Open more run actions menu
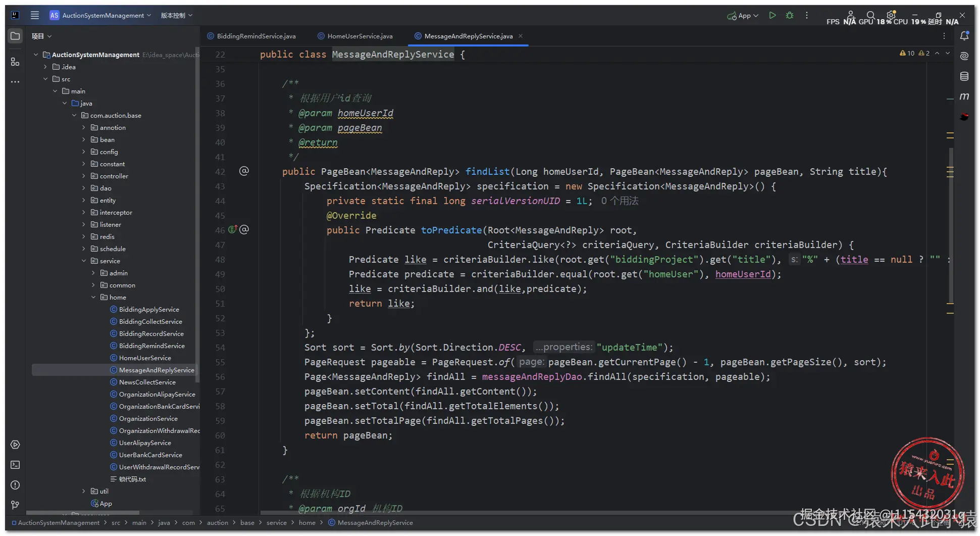Screen dimensions: 980x536 807,15
